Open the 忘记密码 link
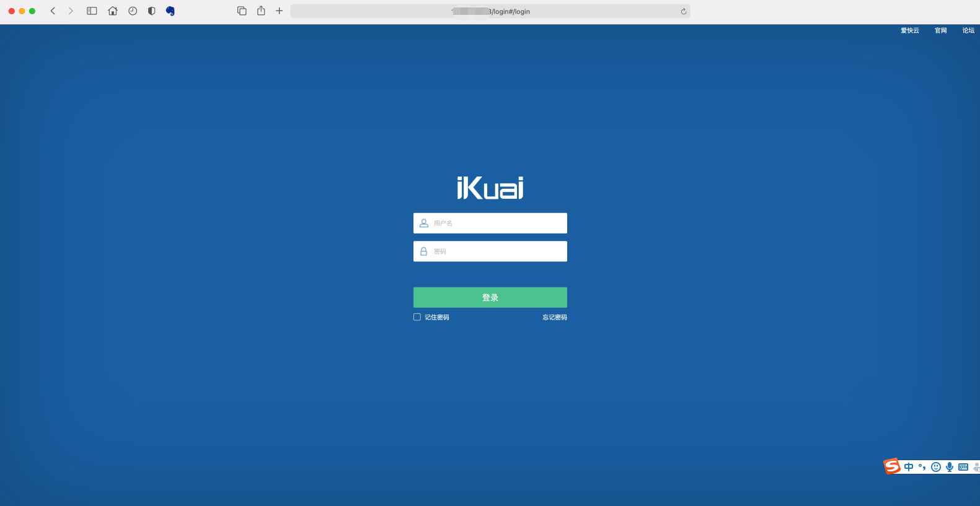Screen dimensions: 980x506 click(x=555, y=317)
